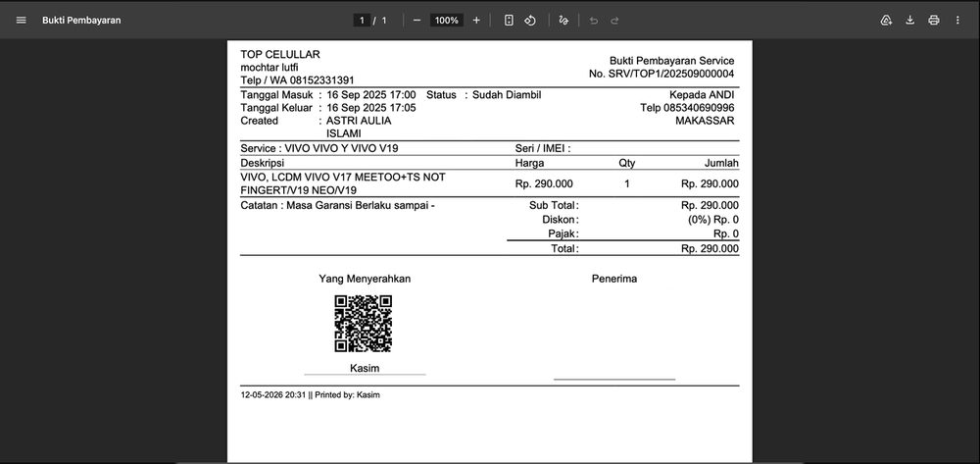Open the more actions three-dot menu
Viewport: 980px width, 464px height.
957,20
